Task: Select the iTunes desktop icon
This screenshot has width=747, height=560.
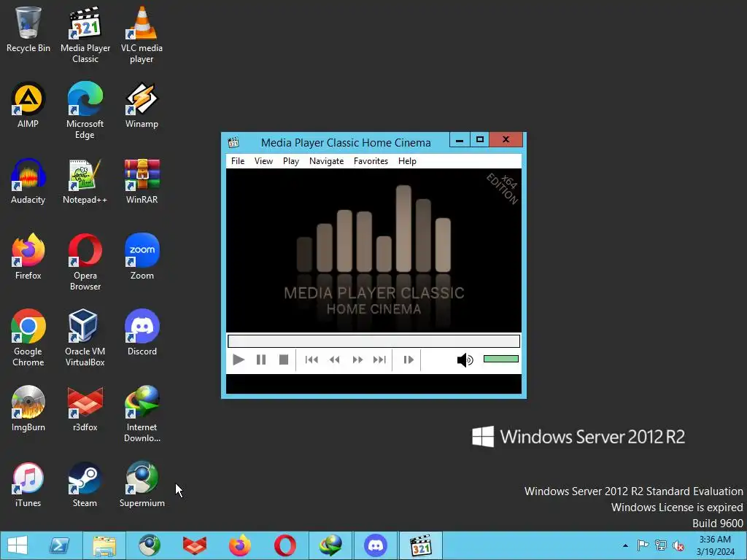Action: click(x=28, y=485)
